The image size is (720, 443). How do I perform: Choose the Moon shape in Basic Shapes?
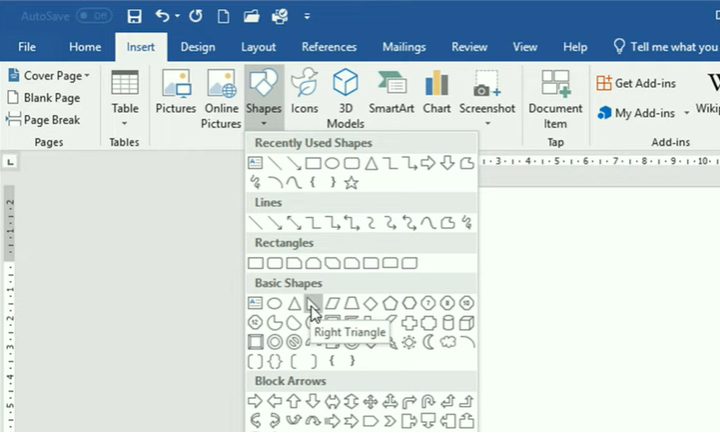coord(428,342)
